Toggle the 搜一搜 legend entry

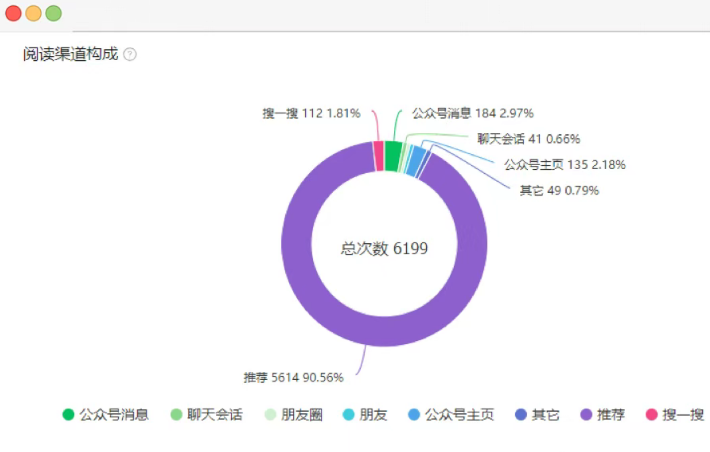tap(675, 414)
